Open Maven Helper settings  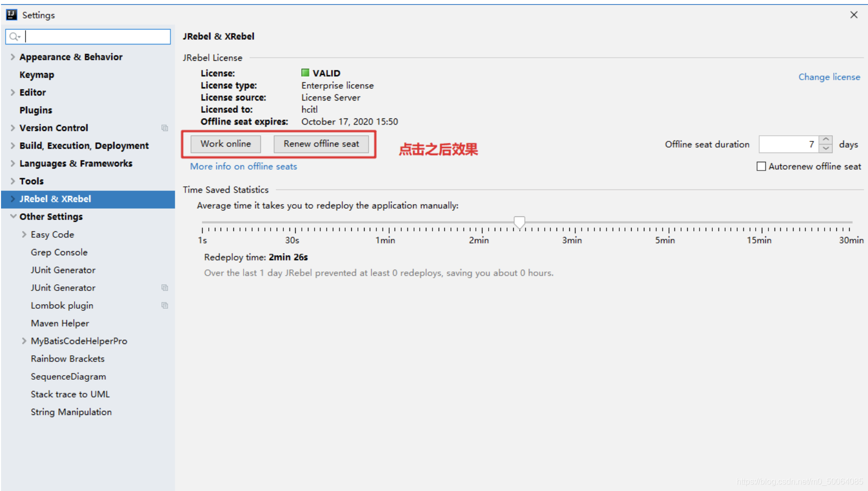coord(60,324)
